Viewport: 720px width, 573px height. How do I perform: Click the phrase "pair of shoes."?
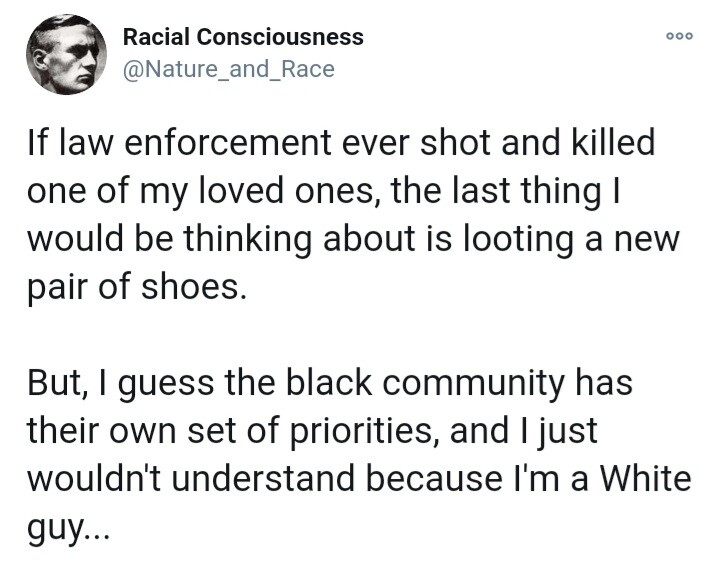click(135, 285)
